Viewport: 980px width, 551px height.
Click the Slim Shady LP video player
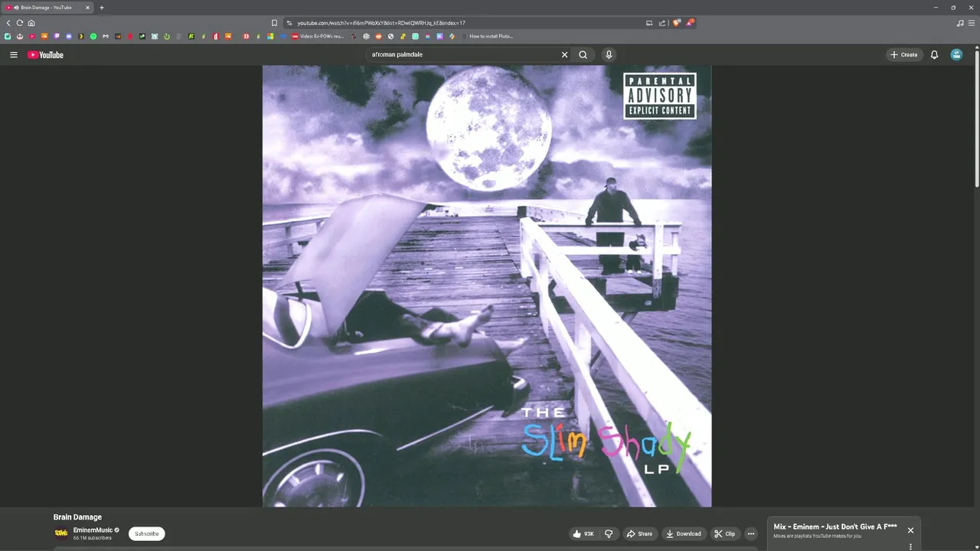[487, 285]
